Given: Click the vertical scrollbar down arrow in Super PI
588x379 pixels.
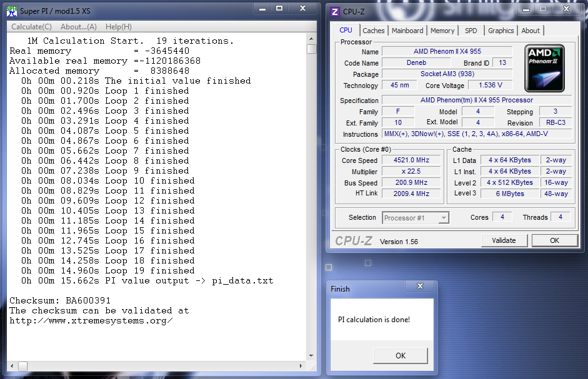Looking at the screenshot, I should pyautogui.click(x=311, y=355).
